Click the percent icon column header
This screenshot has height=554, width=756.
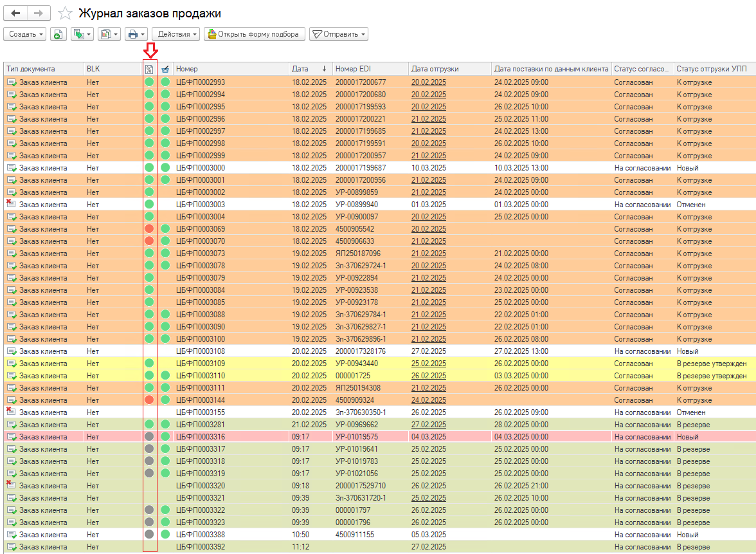[x=149, y=69]
